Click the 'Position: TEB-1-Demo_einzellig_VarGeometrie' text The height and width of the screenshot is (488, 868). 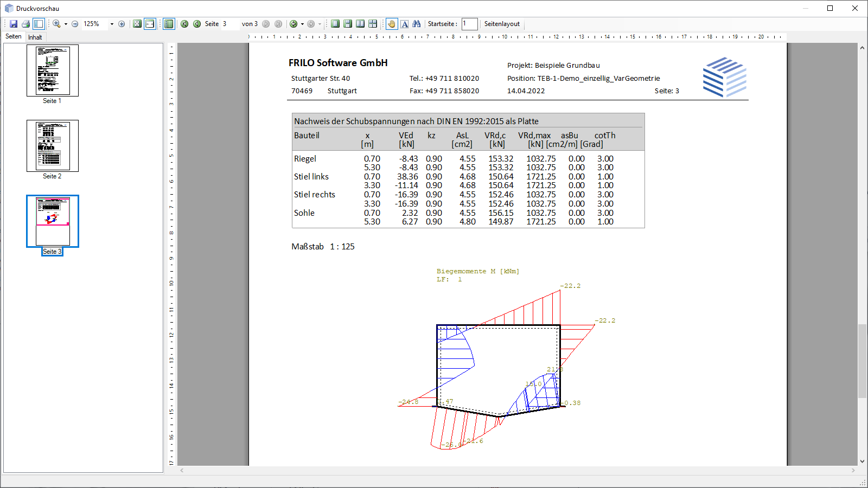(584, 79)
